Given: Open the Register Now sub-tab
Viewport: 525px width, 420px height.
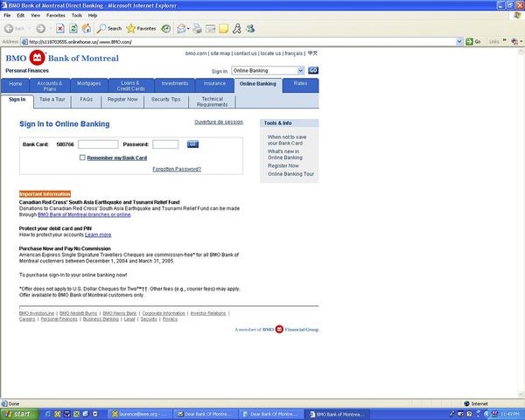Looking at the screenshot, I should tap(122, 101).
